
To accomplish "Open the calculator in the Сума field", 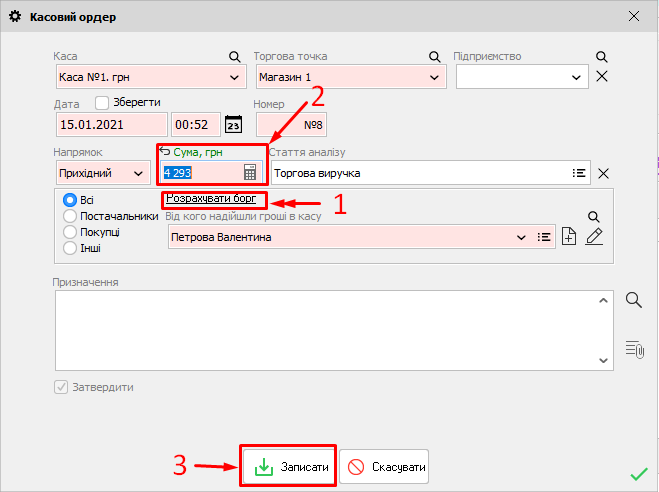I will point(251,173).
